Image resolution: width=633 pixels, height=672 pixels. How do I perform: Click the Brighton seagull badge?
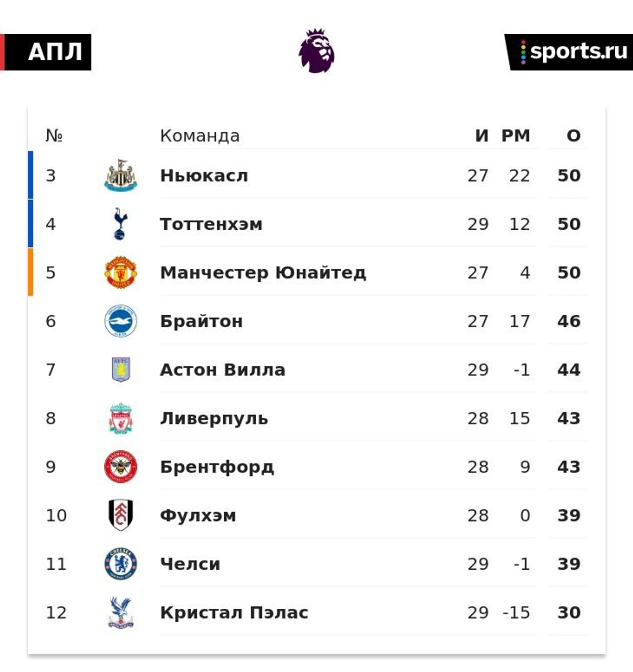click(x=121, y=321)
